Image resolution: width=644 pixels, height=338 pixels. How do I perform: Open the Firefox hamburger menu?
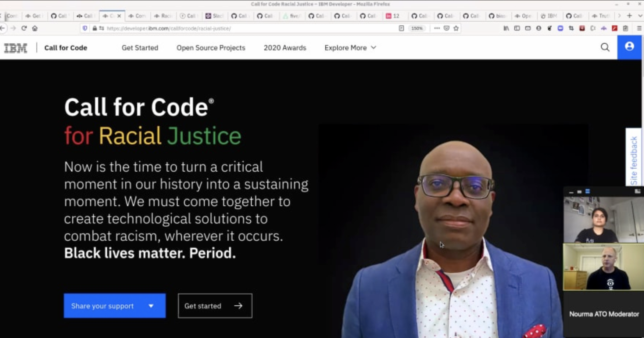click(639, 28)
